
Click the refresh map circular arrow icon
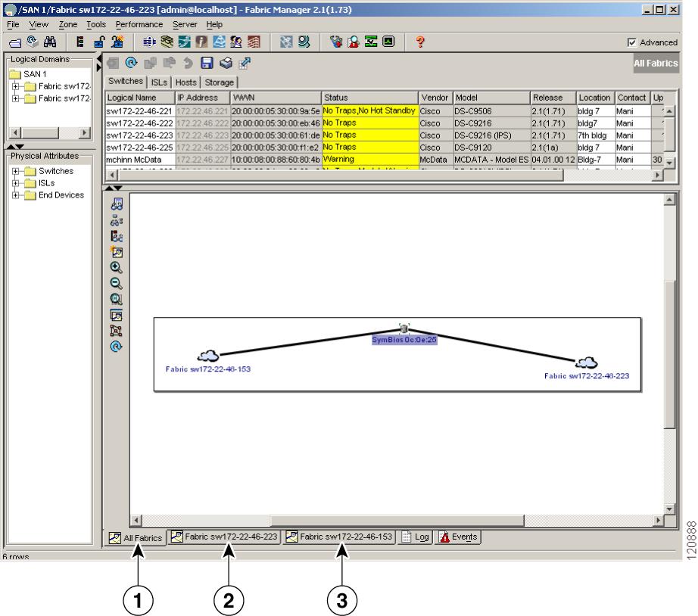click(116, 347)
